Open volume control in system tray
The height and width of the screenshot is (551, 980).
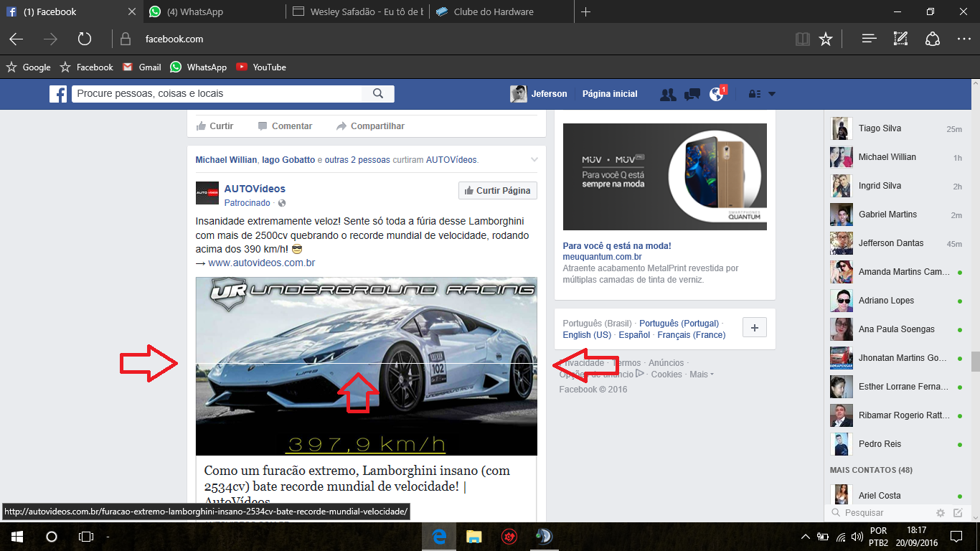point(857,536)
